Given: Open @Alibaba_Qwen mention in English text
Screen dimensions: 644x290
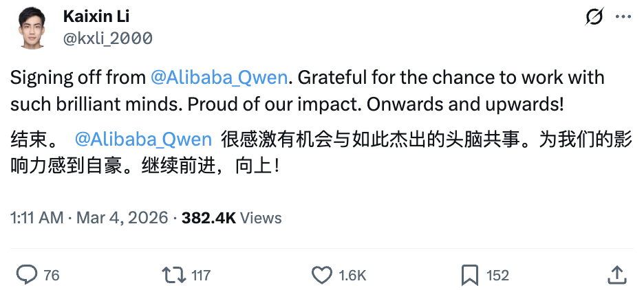Looking at the screenshot, I should (218, 77).
